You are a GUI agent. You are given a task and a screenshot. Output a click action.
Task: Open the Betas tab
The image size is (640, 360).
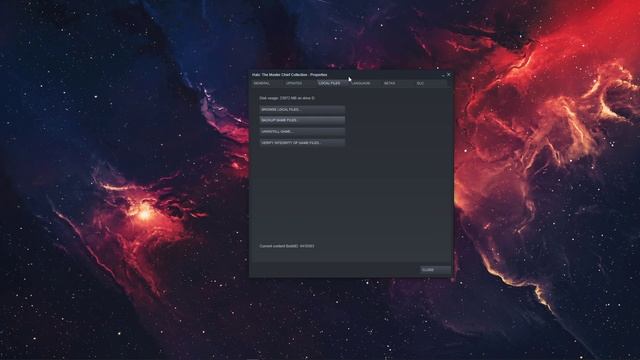coord(398,83)
